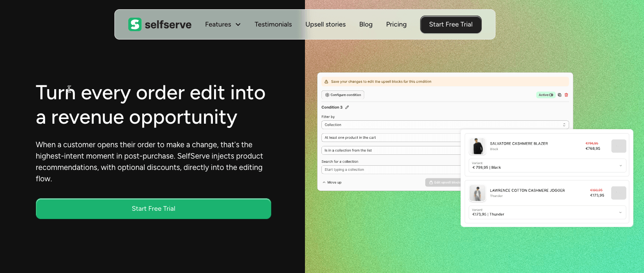Click the selfserve wordmark text
644x273 pixels.
pyautogui.click(x=168, y=24)
